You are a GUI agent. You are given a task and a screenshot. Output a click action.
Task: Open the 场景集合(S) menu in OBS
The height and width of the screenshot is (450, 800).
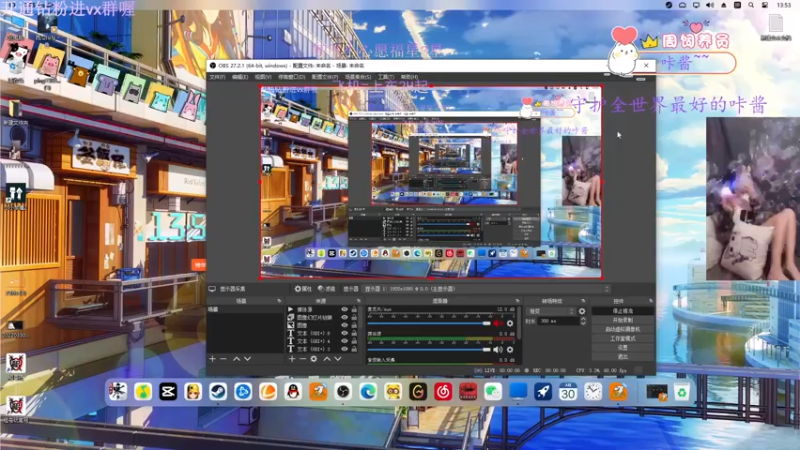[358, 77]
